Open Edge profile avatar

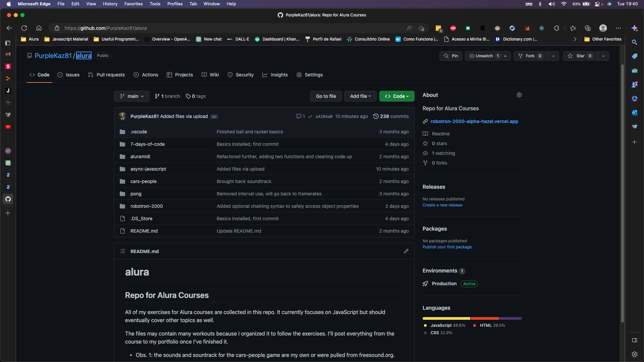point(603,28)
